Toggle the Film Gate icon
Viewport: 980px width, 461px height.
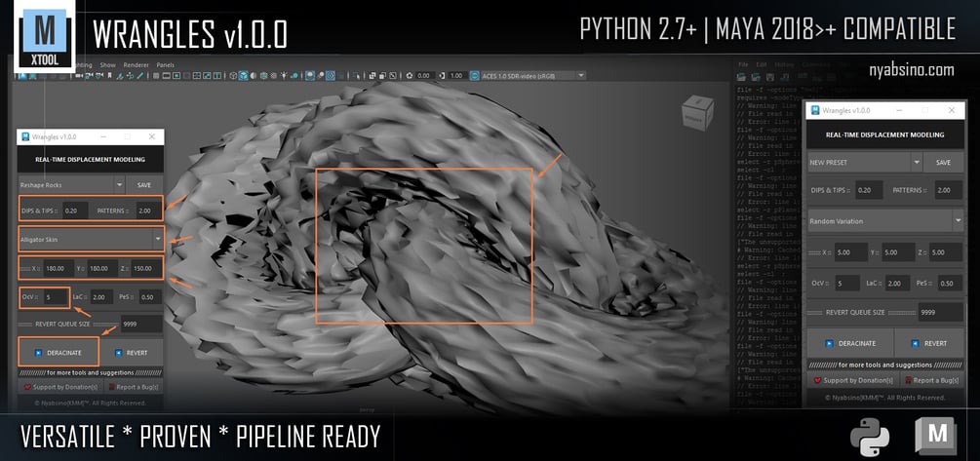coord(166,75)
